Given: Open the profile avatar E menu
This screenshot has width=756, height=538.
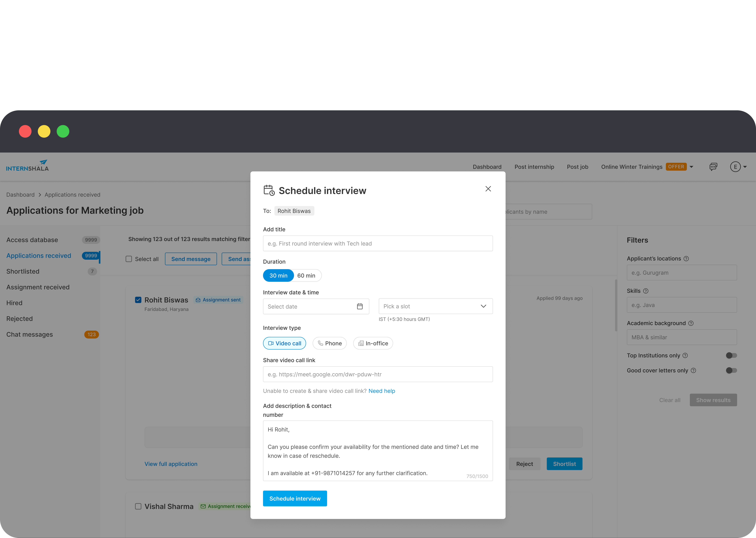Looking at the screenshot, I should coord(736,167).
